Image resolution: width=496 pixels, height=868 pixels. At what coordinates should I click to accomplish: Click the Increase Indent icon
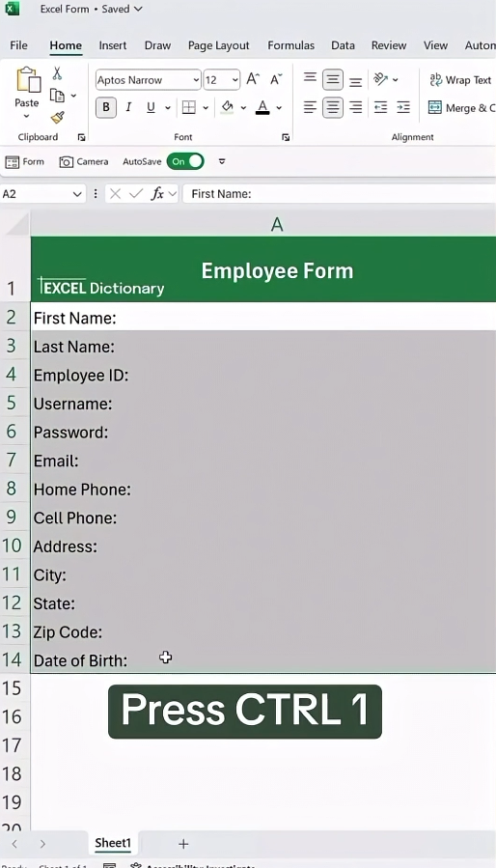[403, 107]
